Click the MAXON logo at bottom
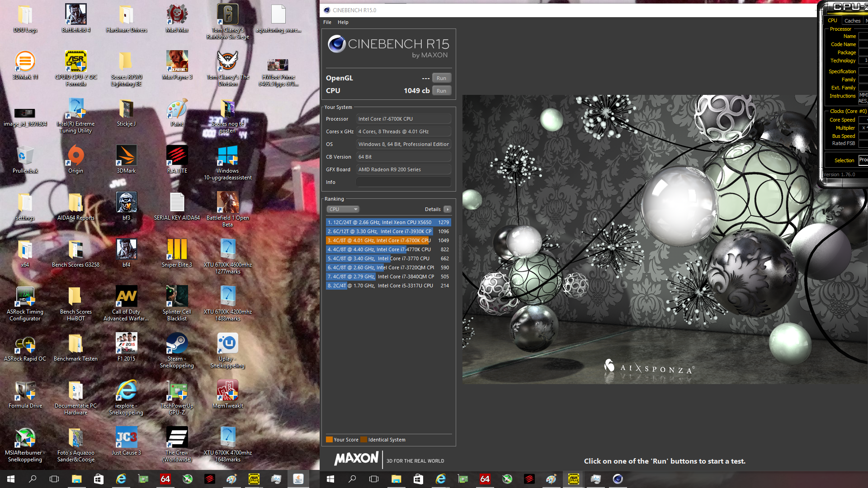The image size is (868, 488). pyautogui.click(x=356, y=459)
